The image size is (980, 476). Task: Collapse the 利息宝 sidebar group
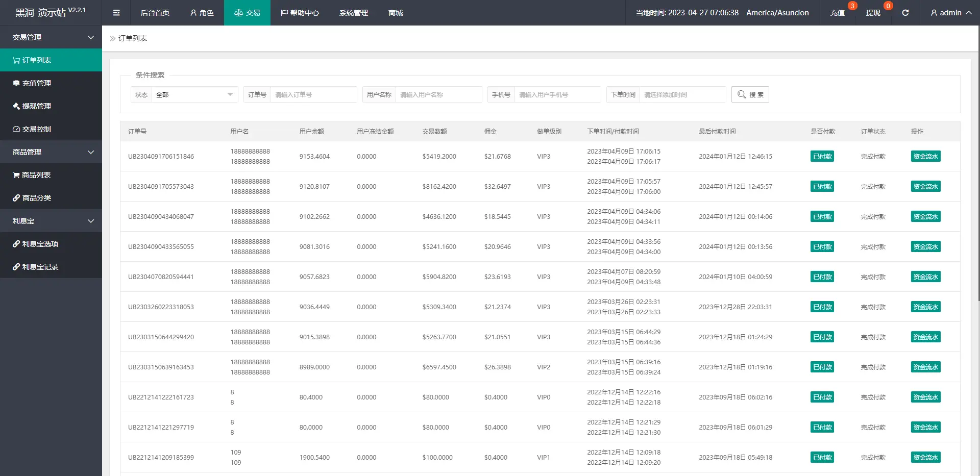[x=51, y=221]
